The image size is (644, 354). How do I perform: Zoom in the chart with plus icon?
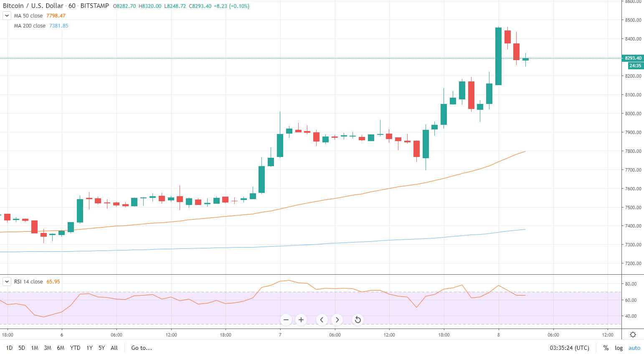tap(301, 320)
